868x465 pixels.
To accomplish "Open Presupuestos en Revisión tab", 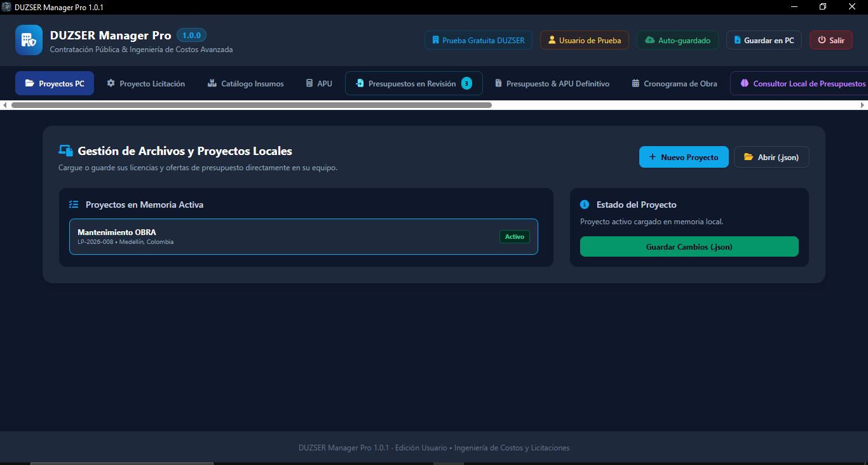I will click(414, 83).
